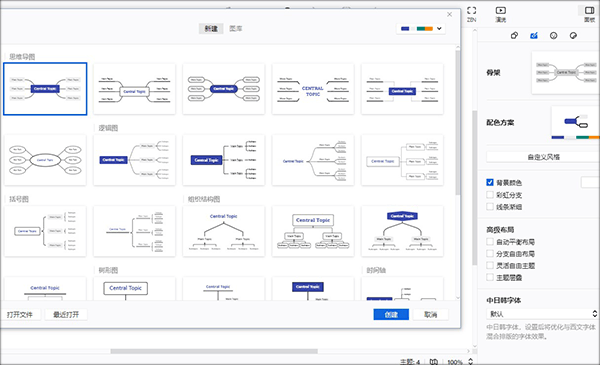Viewport: 600px width, 365px height.
Task: Click the 自定义风格 button
Action: [543, 157]
